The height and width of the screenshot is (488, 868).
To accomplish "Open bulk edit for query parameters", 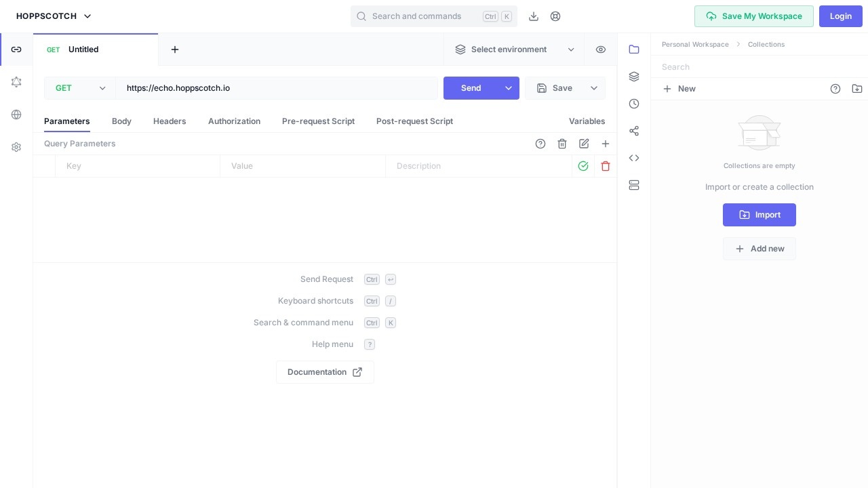I will click(584, 144).
